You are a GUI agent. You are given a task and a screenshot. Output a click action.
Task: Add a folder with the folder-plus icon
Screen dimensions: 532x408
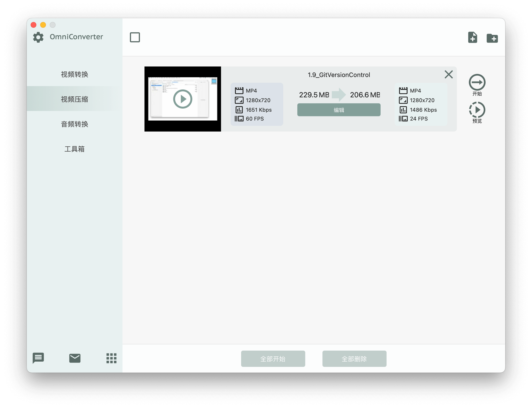click(x=492, y=38)
